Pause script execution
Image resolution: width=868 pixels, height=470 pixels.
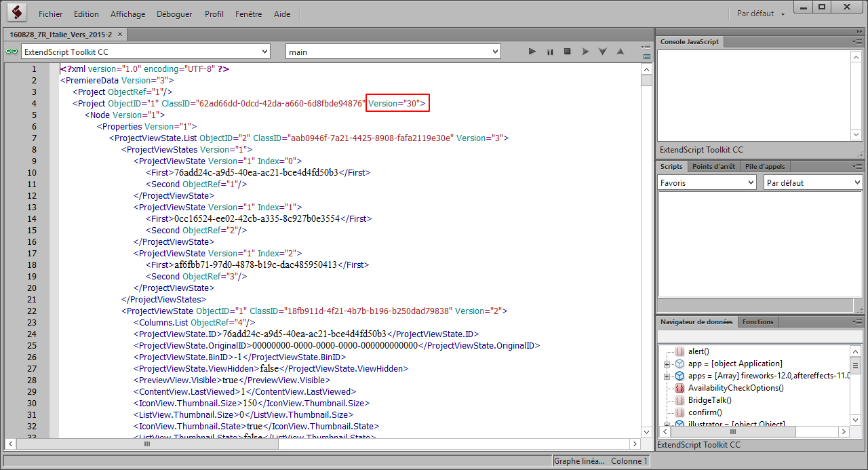click(x=550, y=52)
